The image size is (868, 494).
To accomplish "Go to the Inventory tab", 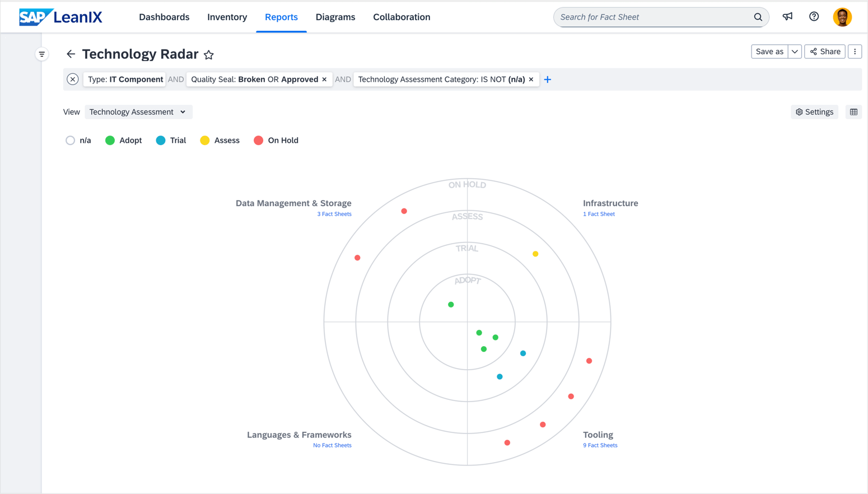I will 227,17.
